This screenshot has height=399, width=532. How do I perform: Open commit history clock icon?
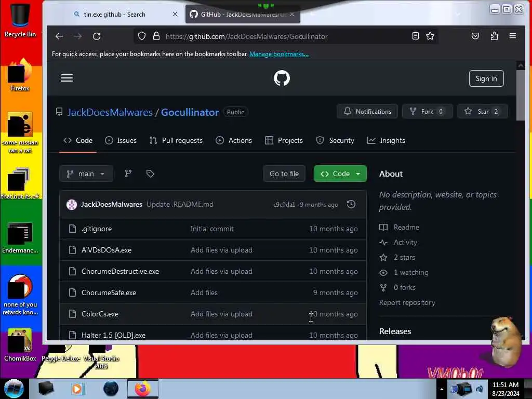click(351, 204)
